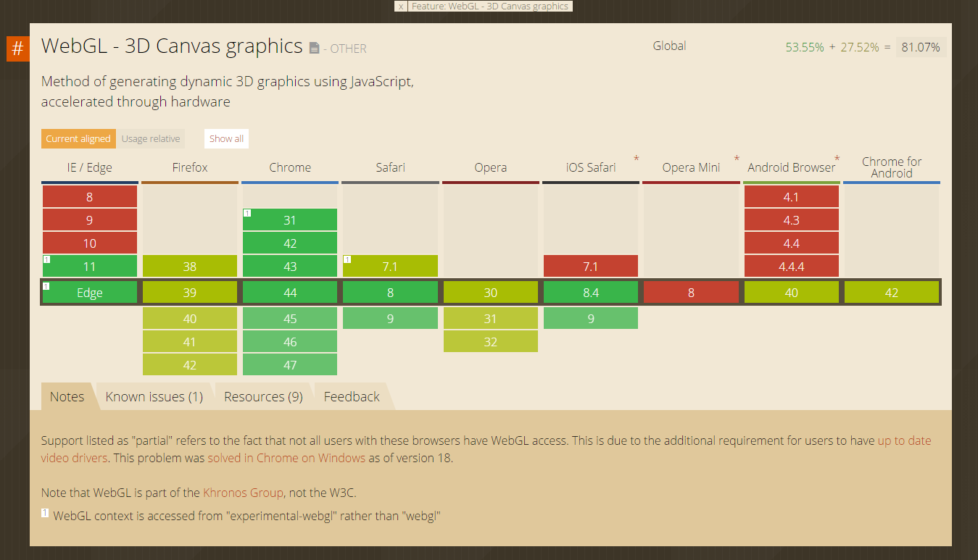Open the Khronos Group link
Viewport: 978px width, 560px height.
point(243,493)
